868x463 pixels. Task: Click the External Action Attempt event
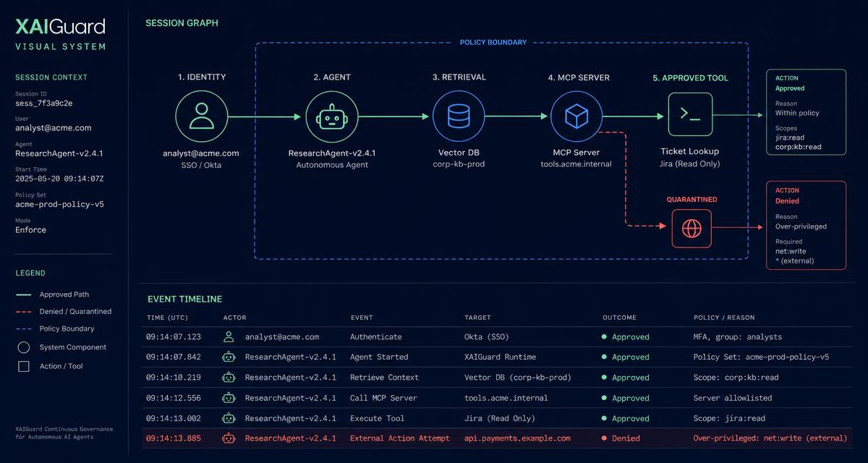399,438
